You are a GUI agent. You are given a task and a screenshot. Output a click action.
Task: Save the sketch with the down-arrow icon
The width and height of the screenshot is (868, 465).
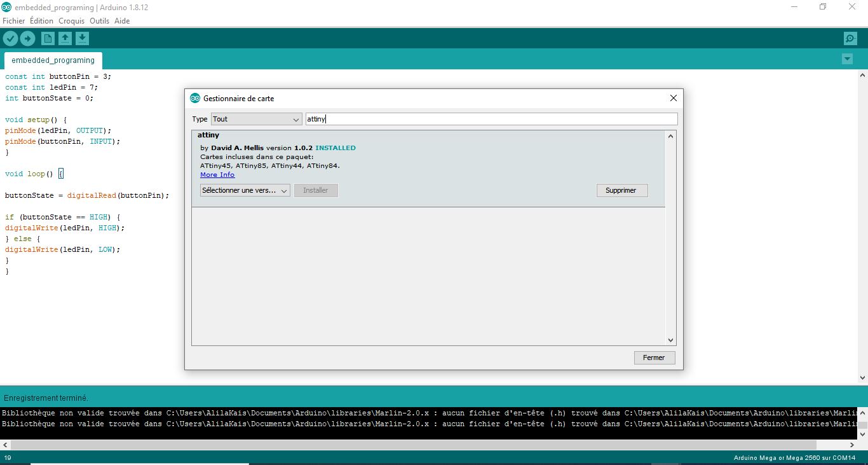82,39
